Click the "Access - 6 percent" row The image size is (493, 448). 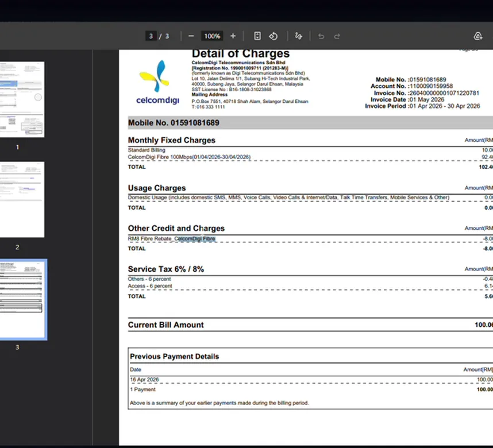[x=150, y=286]
